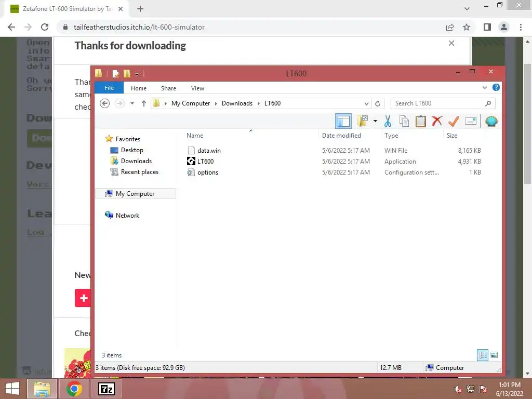
Task: Select the options configuration file
Action: [203, 172]
